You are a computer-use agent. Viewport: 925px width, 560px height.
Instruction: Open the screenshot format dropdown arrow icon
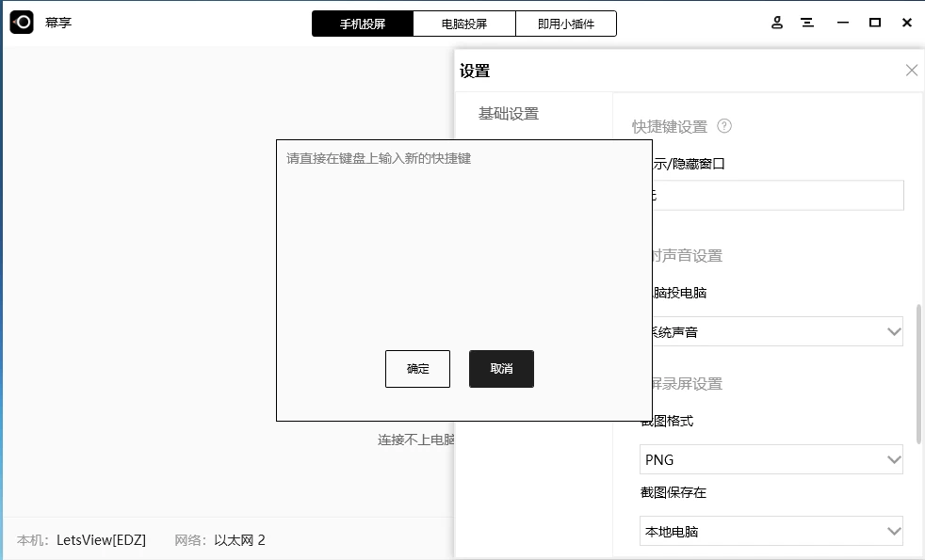click(891, 459)
